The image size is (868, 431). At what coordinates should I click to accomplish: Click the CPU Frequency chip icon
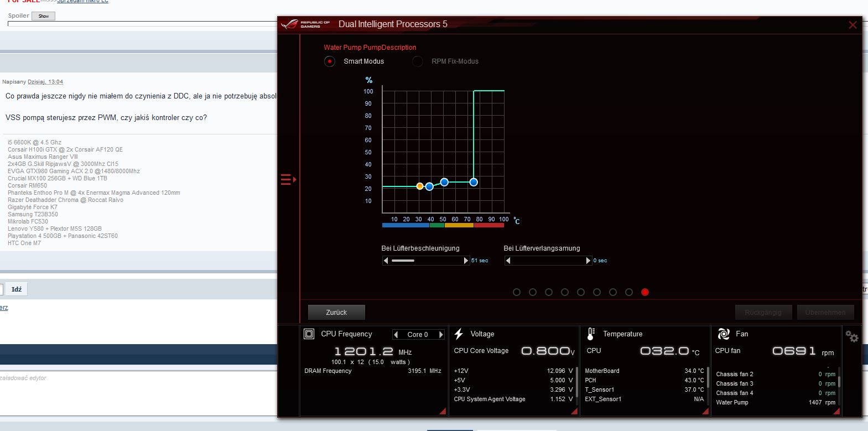309,334
